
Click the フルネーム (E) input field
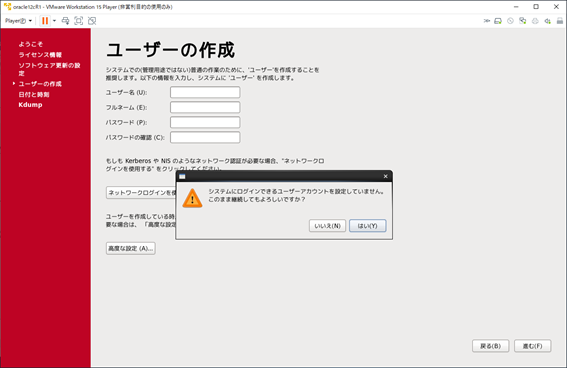click(205, 107)
